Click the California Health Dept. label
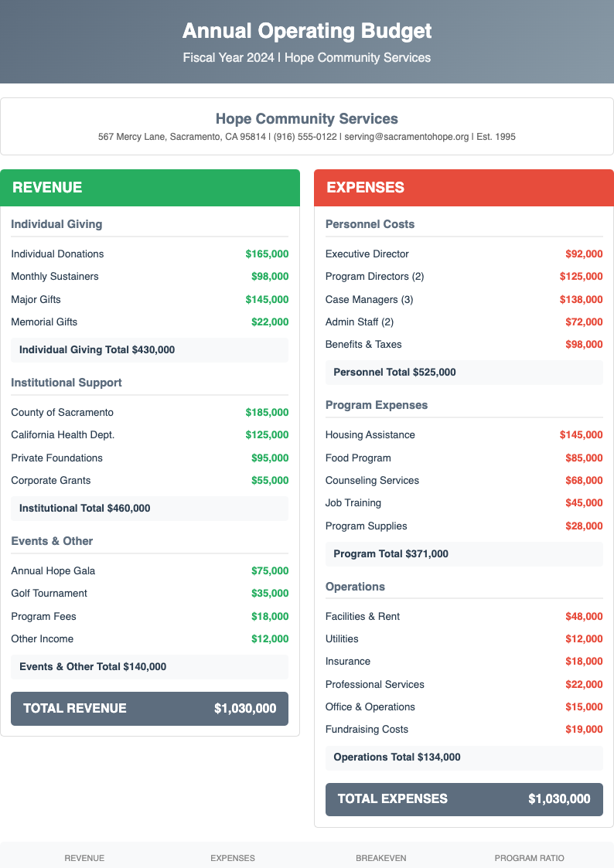This screenshot has height=868, width=614. (x=63, y=435)
